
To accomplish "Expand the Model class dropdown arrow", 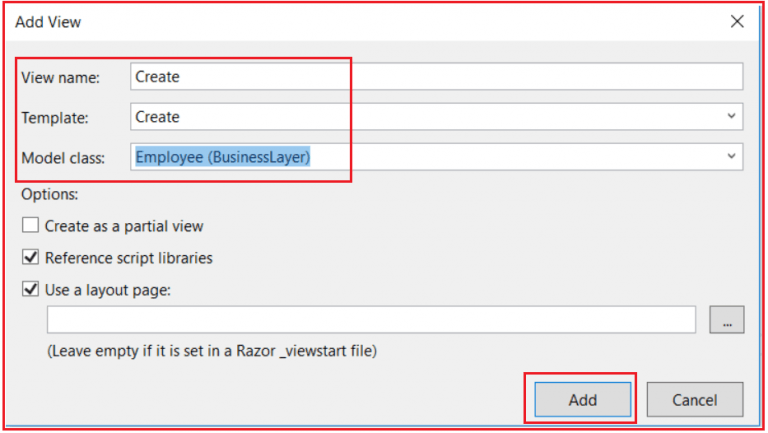I will click(731, 157).
